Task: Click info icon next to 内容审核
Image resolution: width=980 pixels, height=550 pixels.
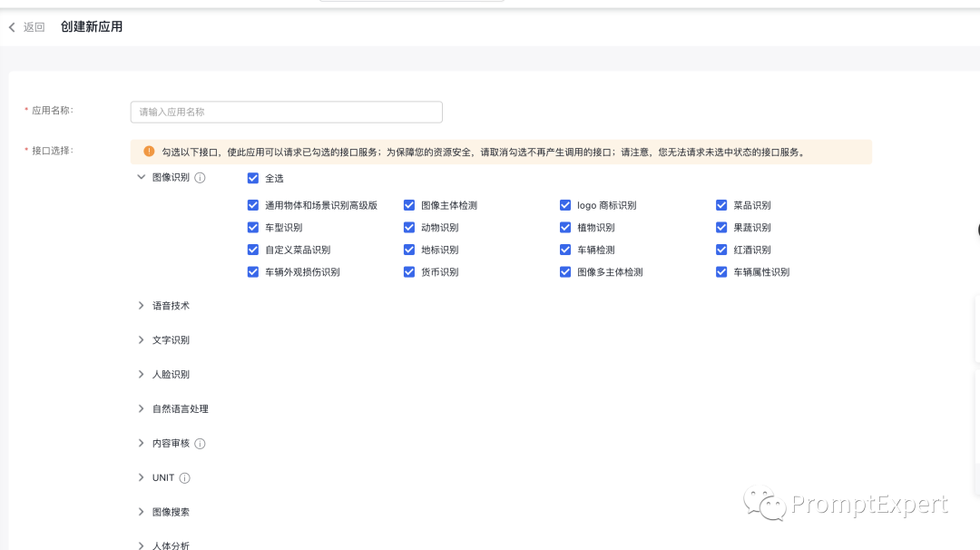Action: tap(200, 444)
